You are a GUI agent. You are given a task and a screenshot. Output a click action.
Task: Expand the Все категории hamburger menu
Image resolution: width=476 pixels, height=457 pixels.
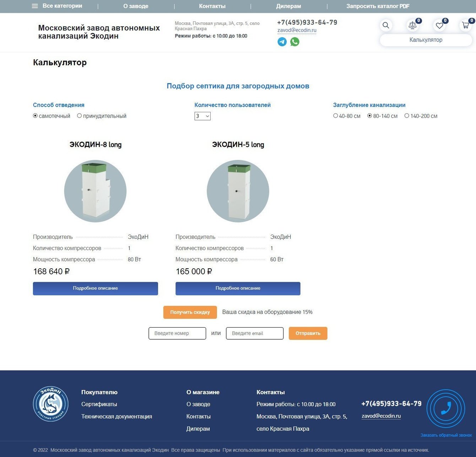tap(57, 6)
